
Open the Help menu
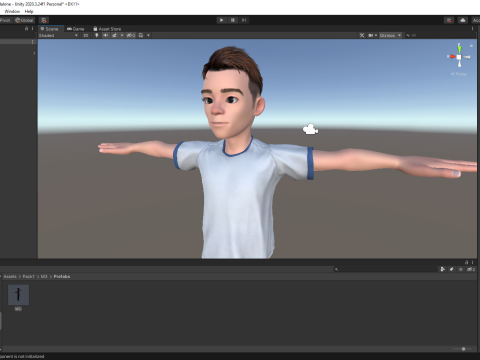tap(29, 11)
